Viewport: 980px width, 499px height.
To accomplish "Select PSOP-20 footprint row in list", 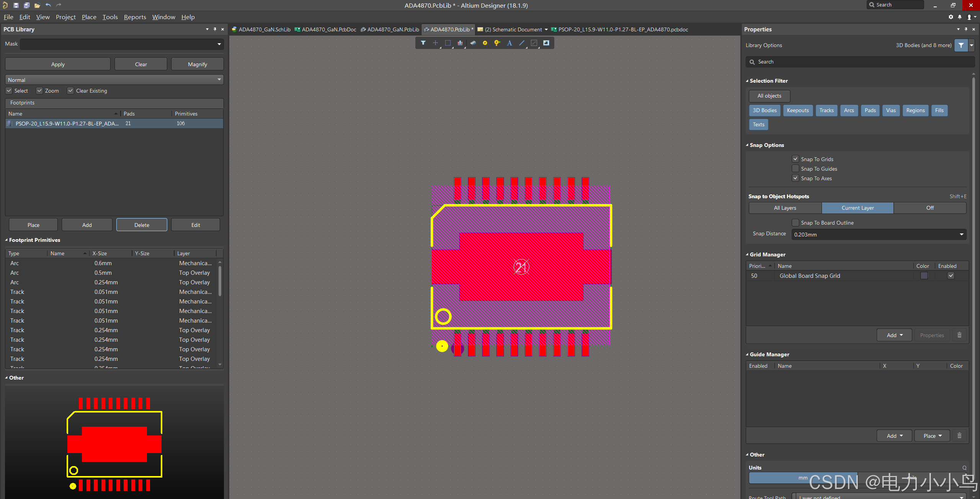I will point(114,123).
